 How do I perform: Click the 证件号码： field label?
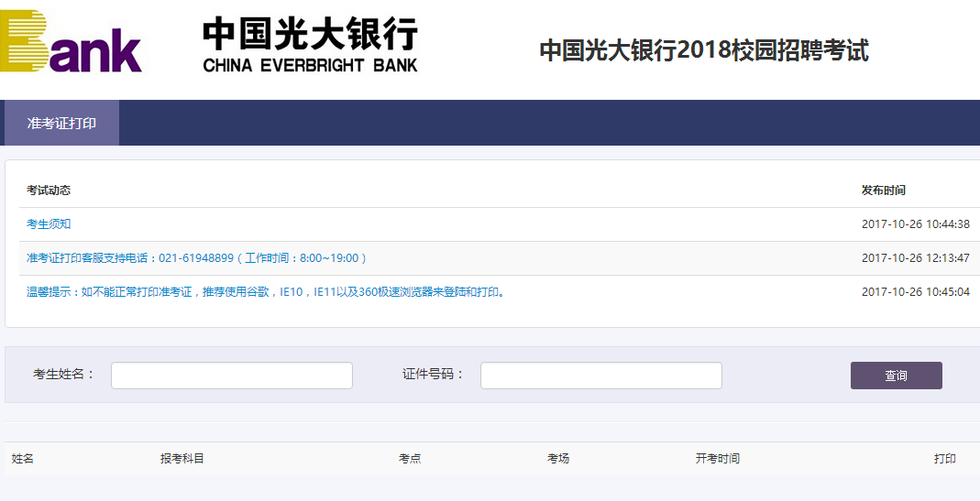tap(433, 375)
